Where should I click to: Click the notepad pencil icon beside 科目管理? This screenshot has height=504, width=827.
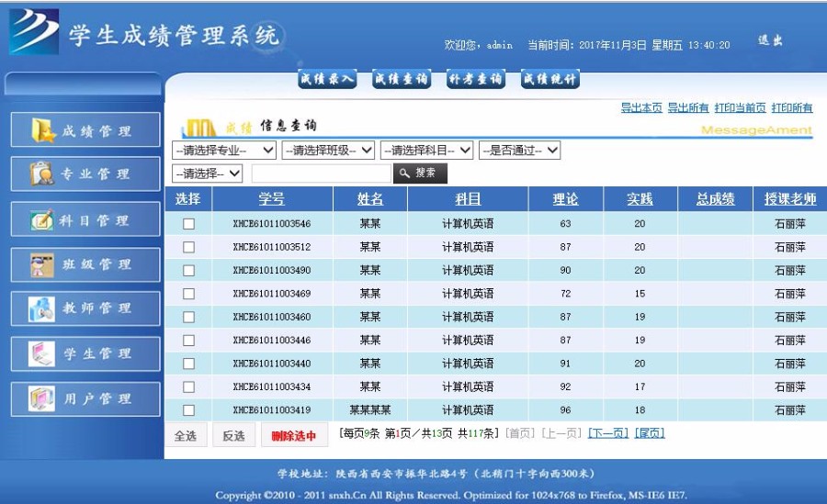click(41, 219)
